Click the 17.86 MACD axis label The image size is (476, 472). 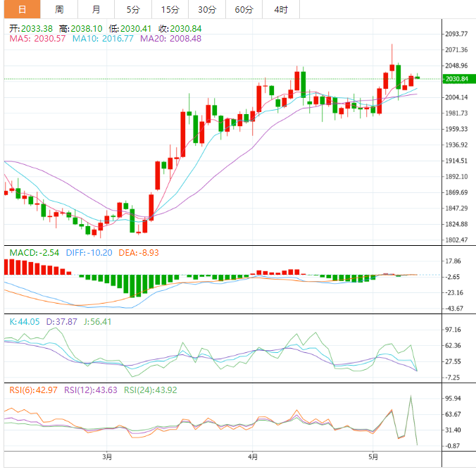tap(453, 261)
